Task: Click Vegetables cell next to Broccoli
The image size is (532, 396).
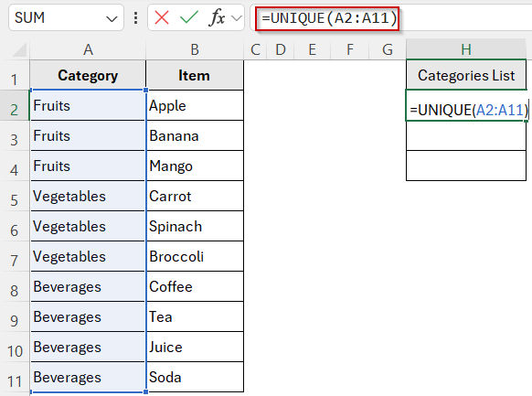Action: click(x=88, y=257)
